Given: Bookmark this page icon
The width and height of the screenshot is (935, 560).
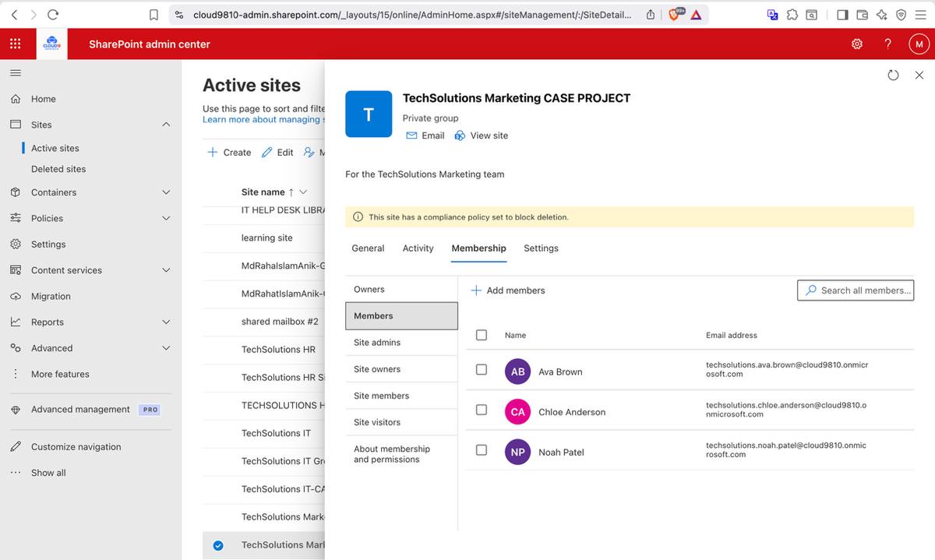Looking at the screenshot, I should coord(153,15).
